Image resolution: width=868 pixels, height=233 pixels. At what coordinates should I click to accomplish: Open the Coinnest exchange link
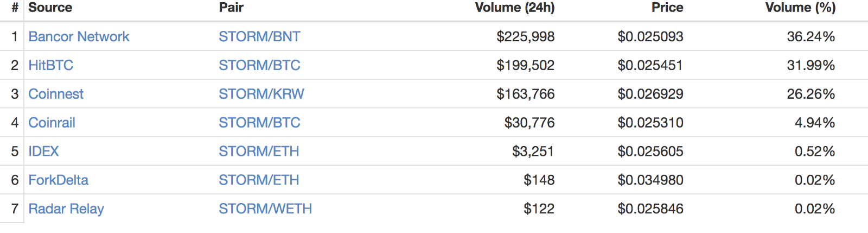(x=56, y=94)
